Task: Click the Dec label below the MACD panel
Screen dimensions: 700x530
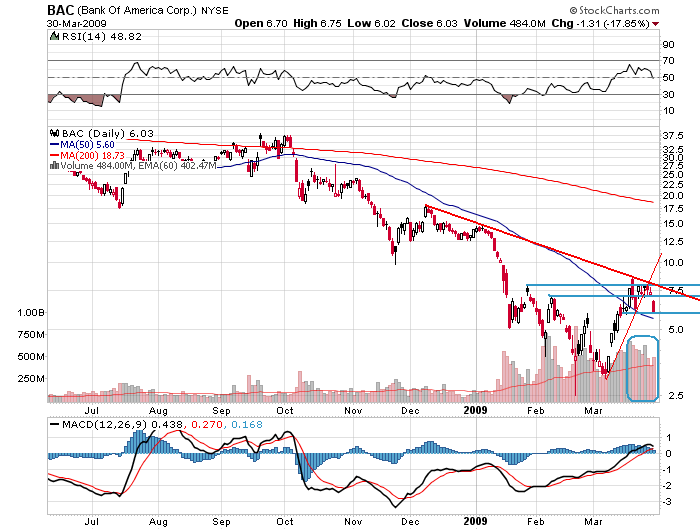Action: [x=410, y=522]
